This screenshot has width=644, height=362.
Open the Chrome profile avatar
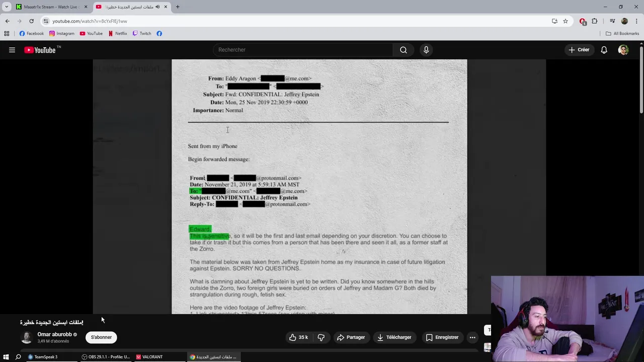click(624, 21)
